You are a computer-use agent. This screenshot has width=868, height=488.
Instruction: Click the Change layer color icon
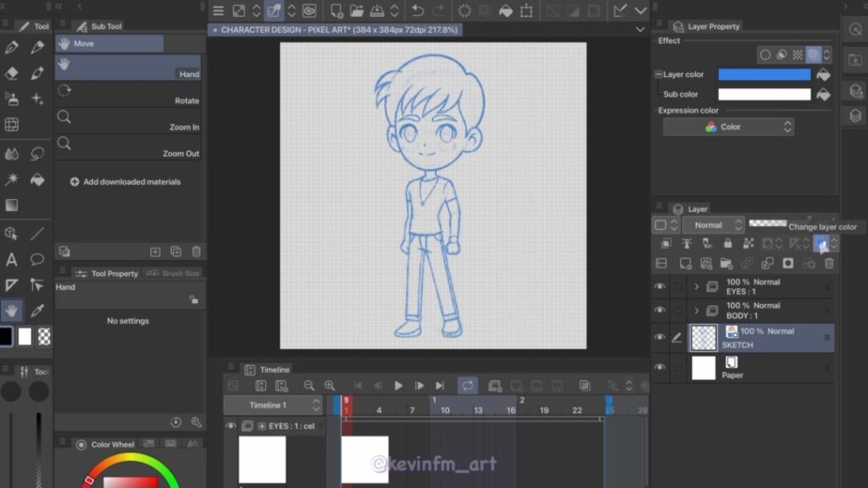[x=821, y=244]
